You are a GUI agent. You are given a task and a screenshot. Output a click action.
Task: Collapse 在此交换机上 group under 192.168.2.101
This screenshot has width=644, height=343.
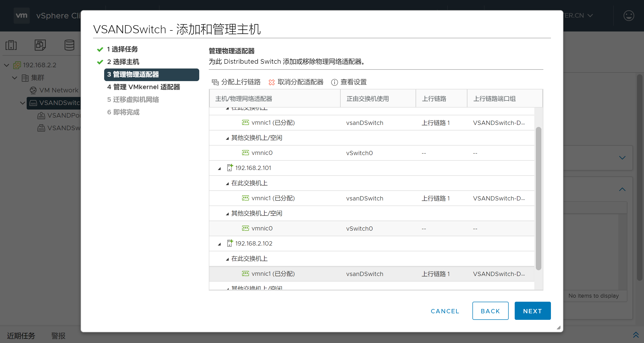[x=227, y=183]
